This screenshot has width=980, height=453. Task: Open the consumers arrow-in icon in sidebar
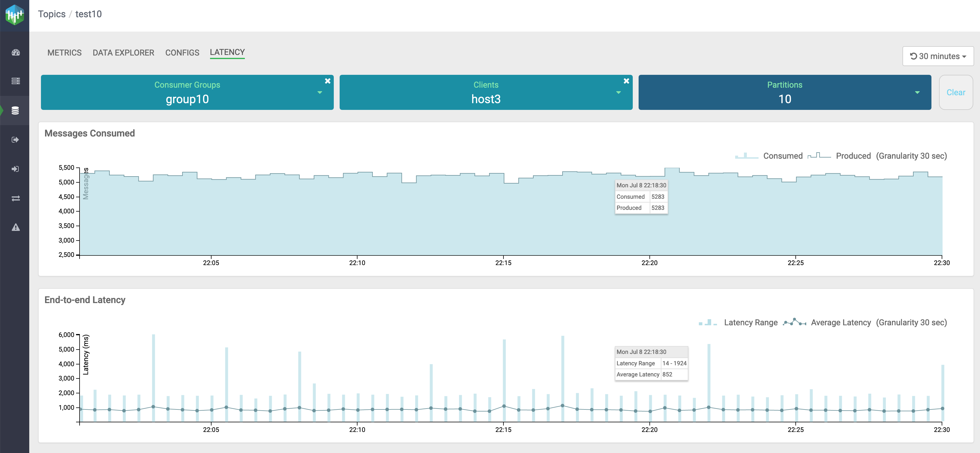[x=15, y=169]
